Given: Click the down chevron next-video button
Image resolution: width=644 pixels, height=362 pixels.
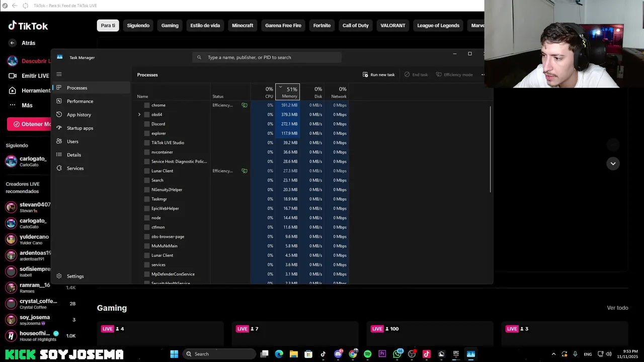Looking at the screenshot, I should [x=613, y=163].
